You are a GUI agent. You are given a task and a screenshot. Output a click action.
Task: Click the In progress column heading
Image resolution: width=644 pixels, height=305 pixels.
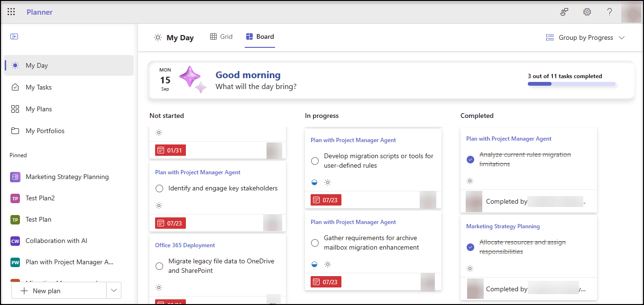322,116
